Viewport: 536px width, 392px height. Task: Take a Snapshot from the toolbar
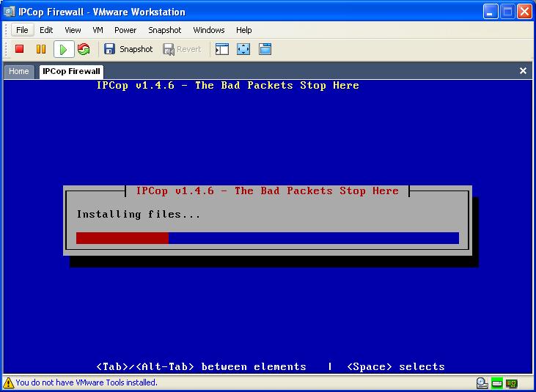click(x=128, y=49)
